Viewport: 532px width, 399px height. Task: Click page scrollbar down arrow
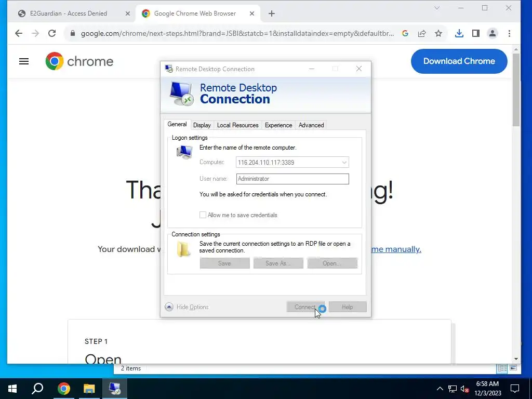(x=516, y=358)
